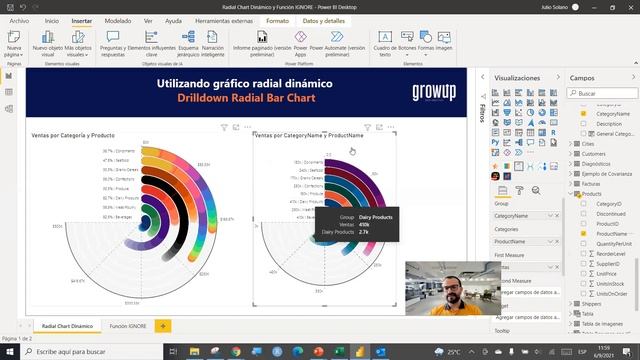Toggle the CategoryID field checkbox
The image size is (640, 360).
583,204
